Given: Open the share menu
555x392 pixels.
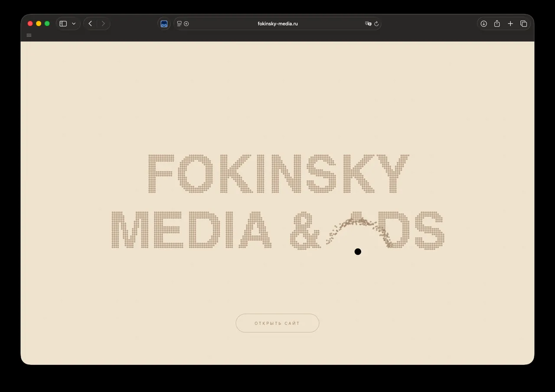Looking at the screenshot, I should pyautogui.click(x=497, y=24).
